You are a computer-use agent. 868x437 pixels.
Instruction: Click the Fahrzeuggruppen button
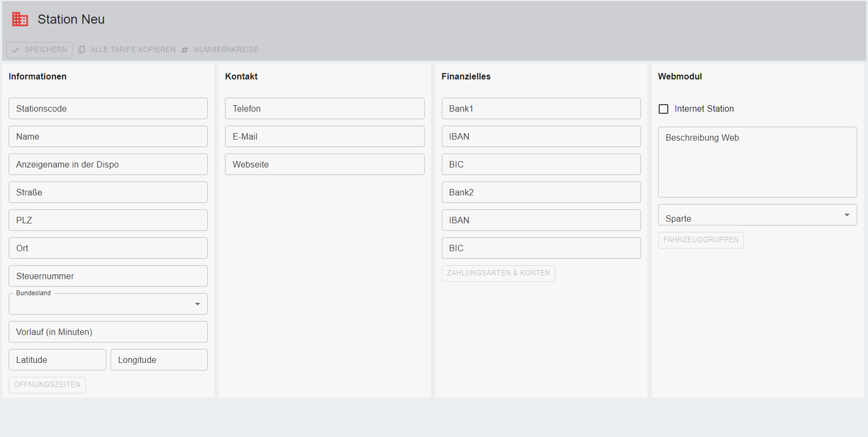point(701,240)
